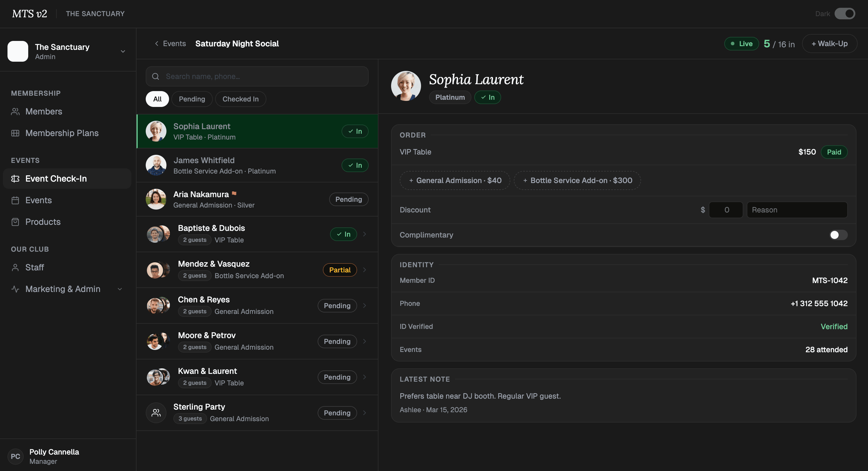Open Products via shopping bag icon
This screenshot has width=868, height=471.
(x=15, y=222)
